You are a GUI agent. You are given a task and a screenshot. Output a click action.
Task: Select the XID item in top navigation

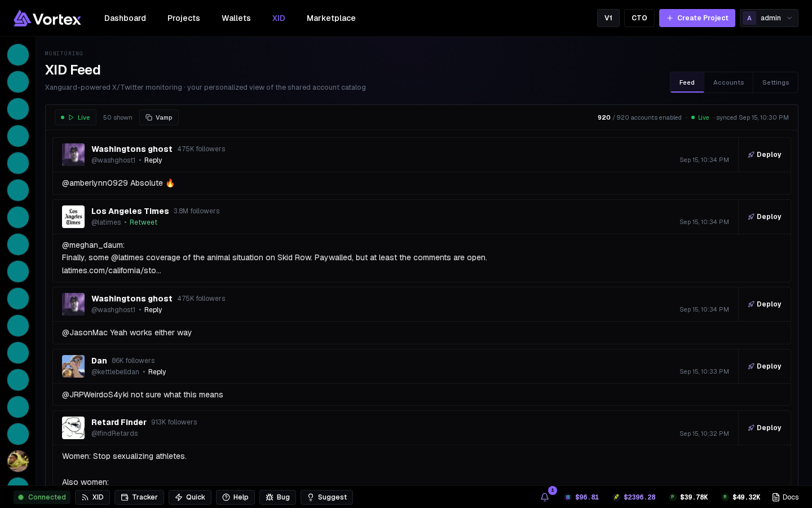point(279,18)
